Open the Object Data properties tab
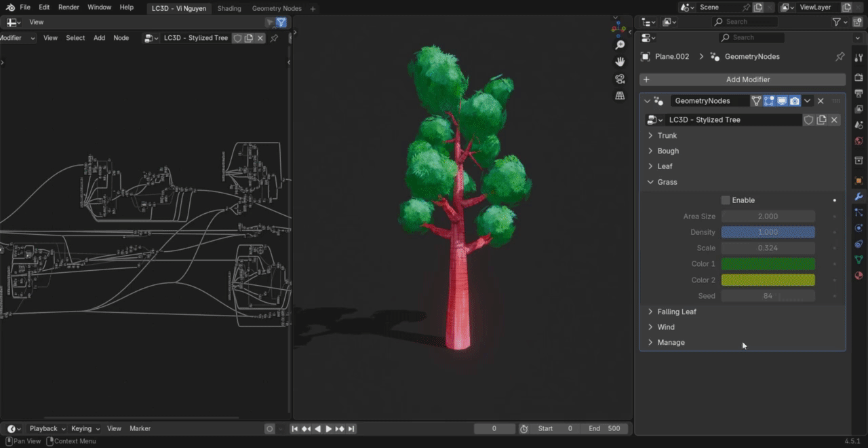The width and height of the screenshot is (868, 448). [859, 259]
